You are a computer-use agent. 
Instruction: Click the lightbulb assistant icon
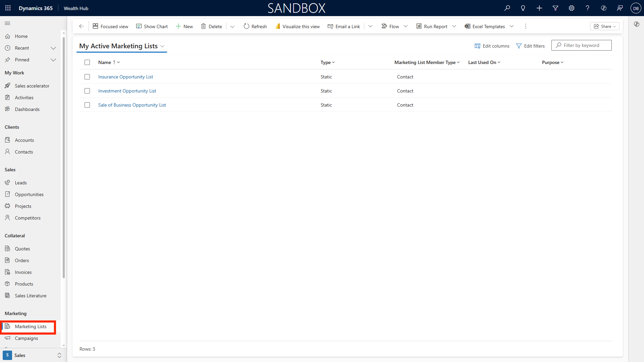[523, 8]
